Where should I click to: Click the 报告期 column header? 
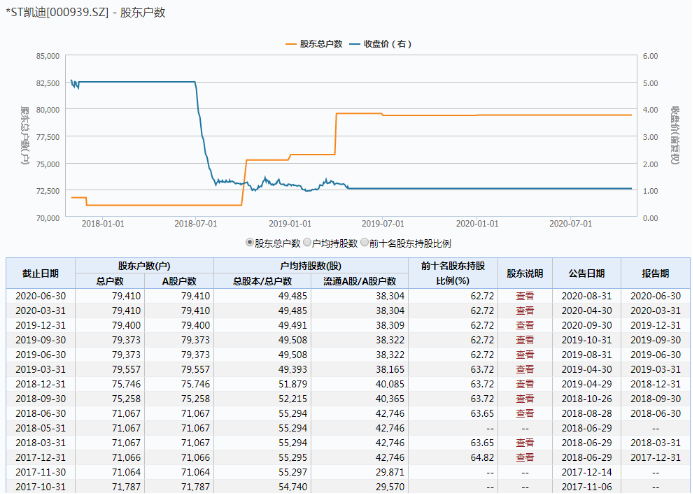coord(655,274)
